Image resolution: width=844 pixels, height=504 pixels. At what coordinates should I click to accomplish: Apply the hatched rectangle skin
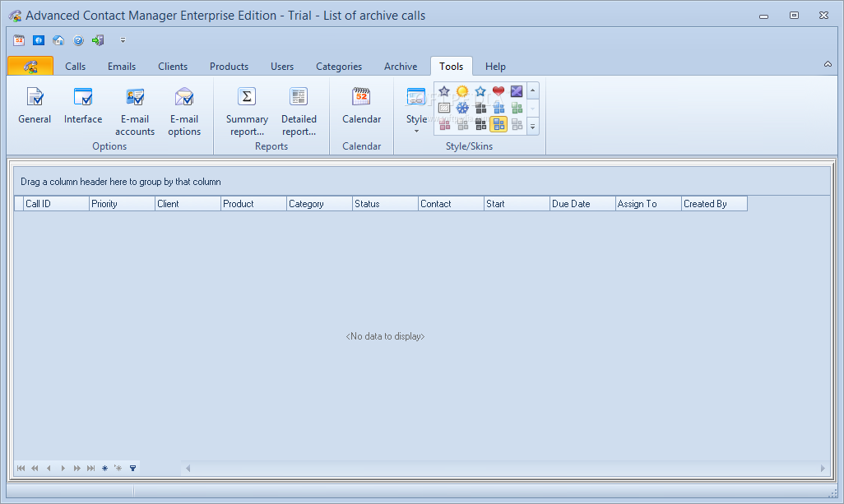[444, 108]
